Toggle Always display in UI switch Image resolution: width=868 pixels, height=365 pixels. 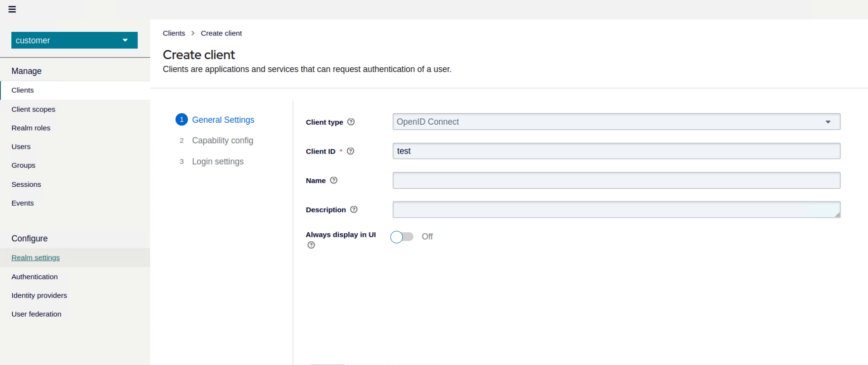pyautogui.click(x=402, y=237)
